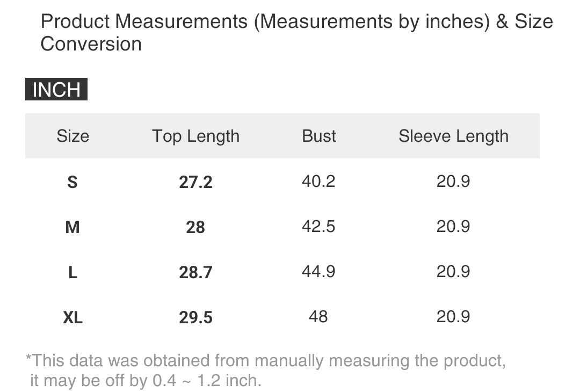This screenshot has width=580, height=392.
Task: Click the 42.5 bust measurement
Action: pos(318,226)
